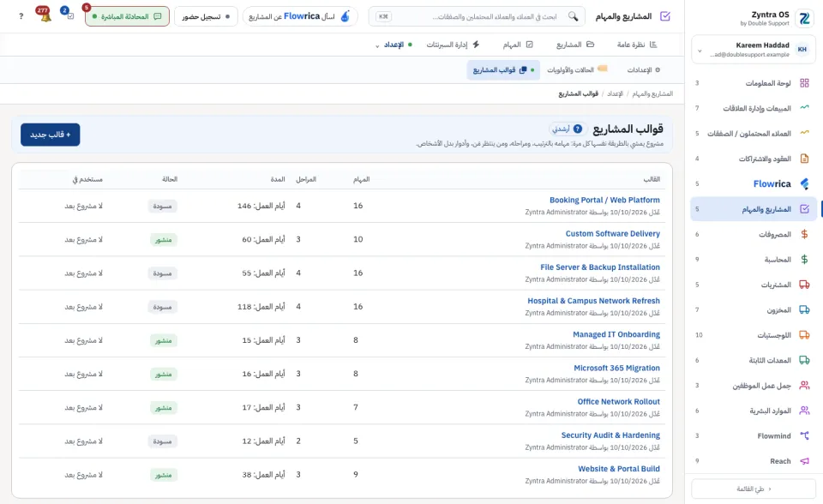The width and height of the screenshot is (823, 504).
Task: Open Sales and CRM (المبيعات وإدارة العلاقات) icon
Action: coord(804,108)
